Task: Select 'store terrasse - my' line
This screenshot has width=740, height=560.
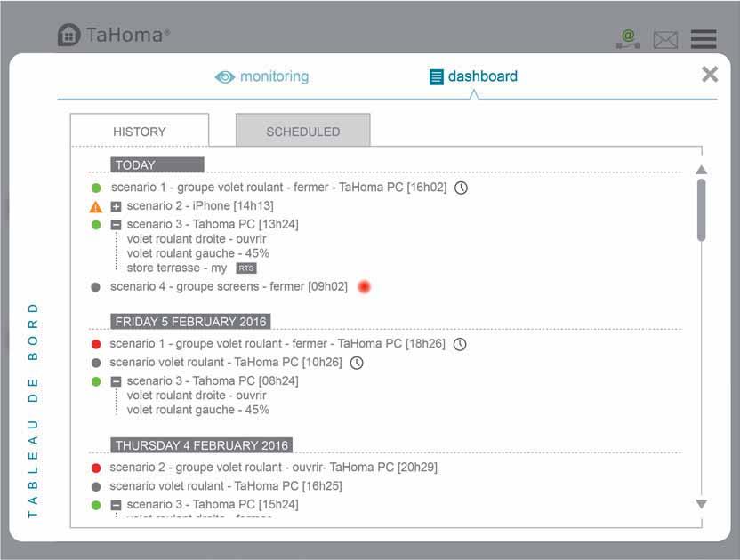Action: (x=176, y=268)
